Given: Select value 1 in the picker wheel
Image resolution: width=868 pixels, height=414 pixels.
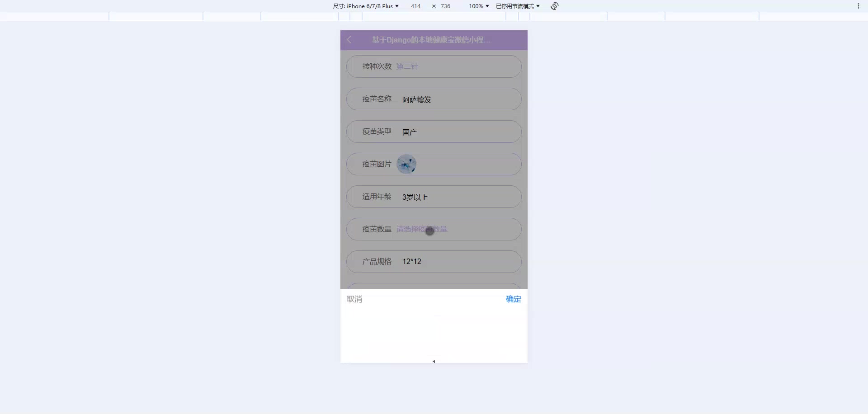Looking at the screenshot, I should 434,361.
